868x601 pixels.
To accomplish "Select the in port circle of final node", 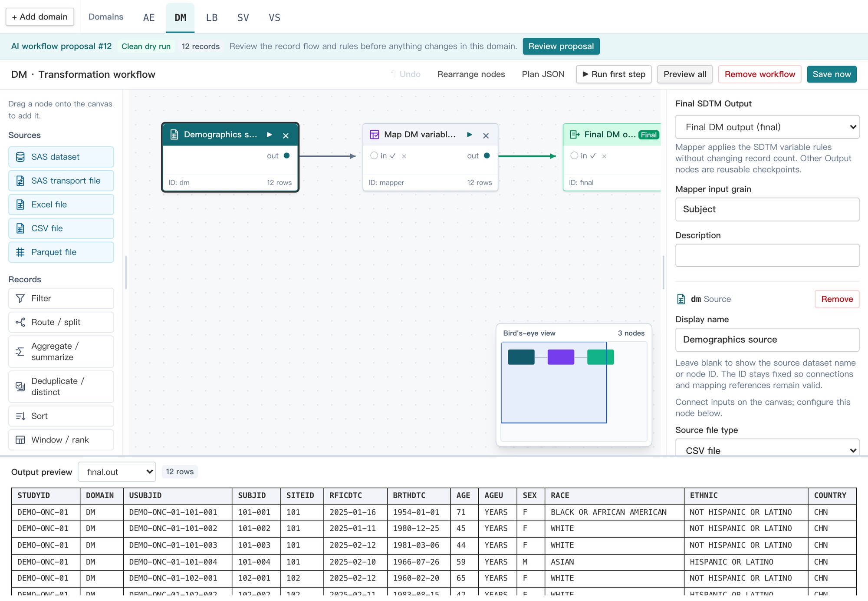I will [574, 155].
